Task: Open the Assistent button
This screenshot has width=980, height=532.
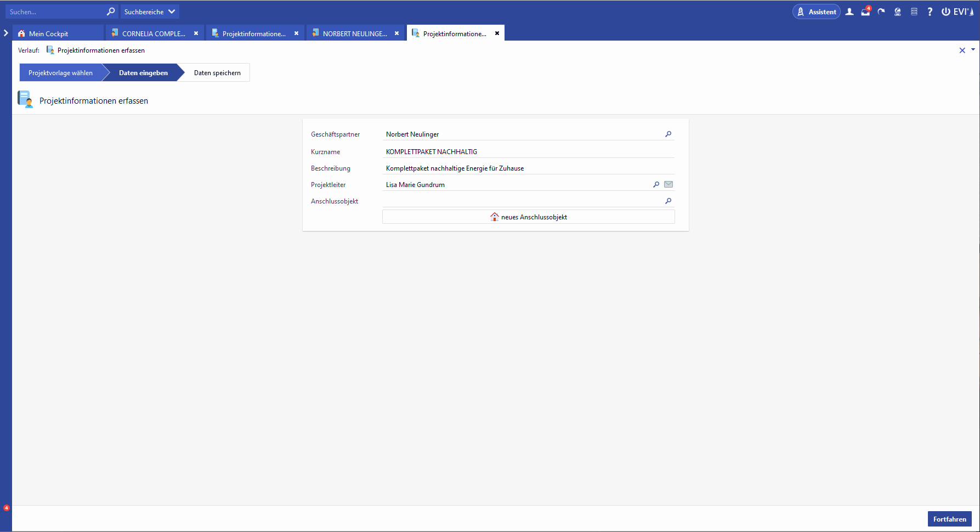Action: [816, 12]
